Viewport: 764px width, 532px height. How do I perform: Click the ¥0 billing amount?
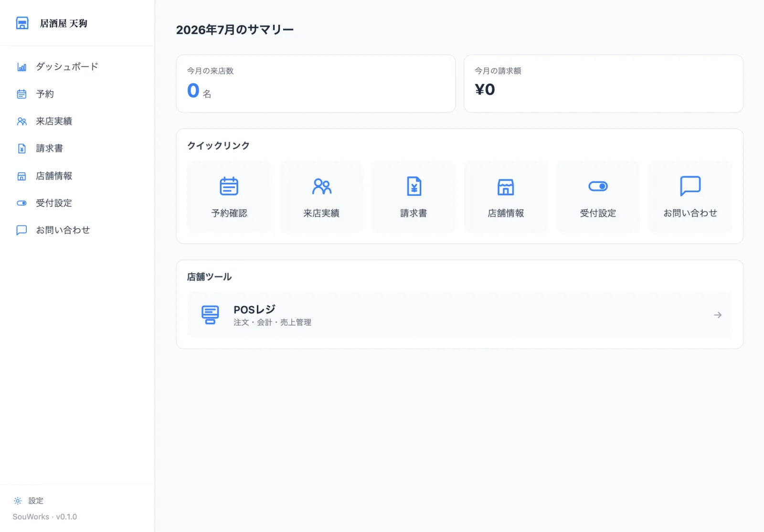pyautogui.click(x=485, y=89)
